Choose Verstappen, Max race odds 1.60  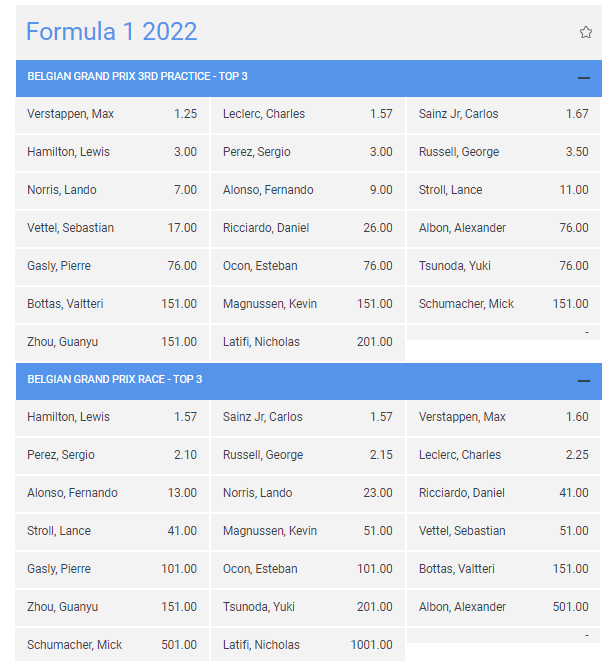pos(503,418)
